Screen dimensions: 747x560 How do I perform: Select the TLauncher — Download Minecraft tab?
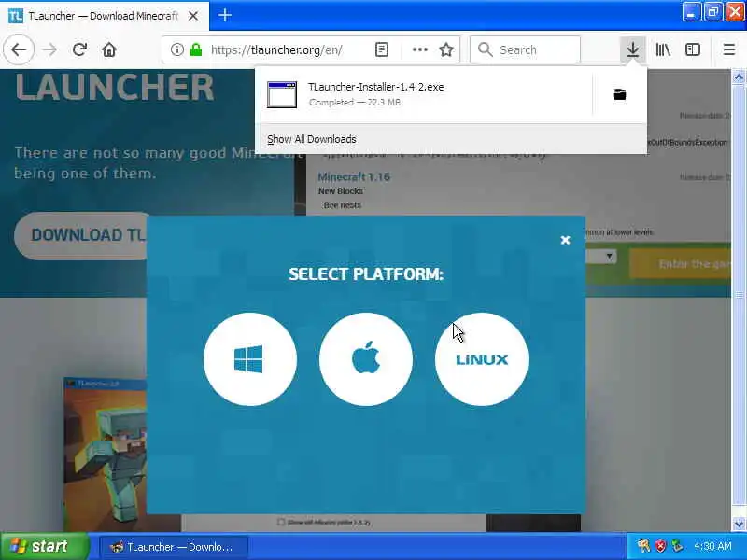point(105,16)
